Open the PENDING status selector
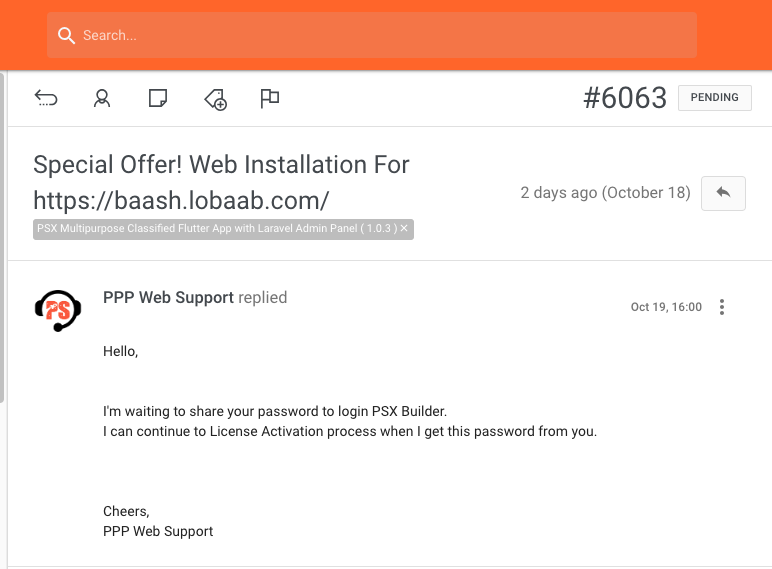The image size is (772, 569). (714, 97)
